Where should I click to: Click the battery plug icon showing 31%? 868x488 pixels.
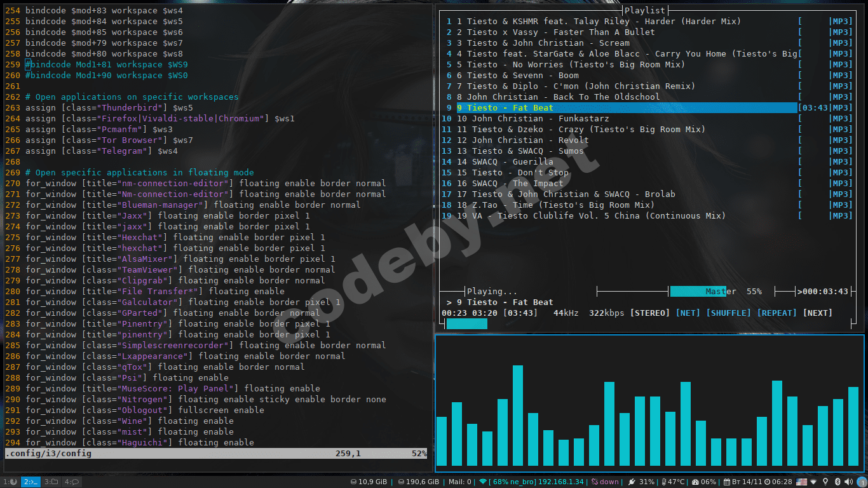coord(632,482)
